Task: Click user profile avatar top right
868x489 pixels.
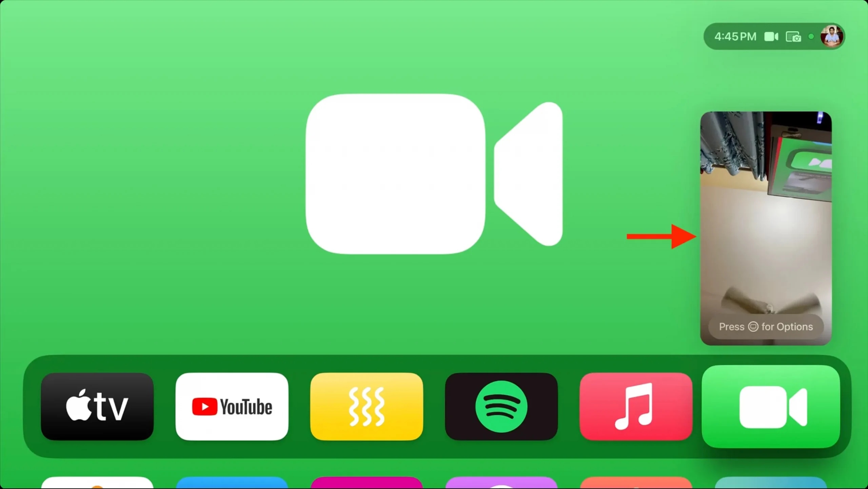Action: [832, 36]
